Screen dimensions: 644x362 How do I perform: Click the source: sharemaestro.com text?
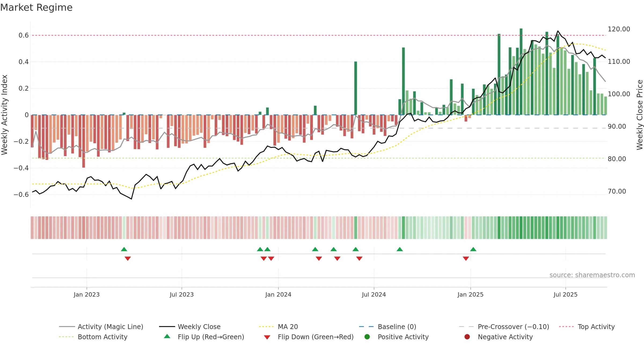click(x=592, y=275)
